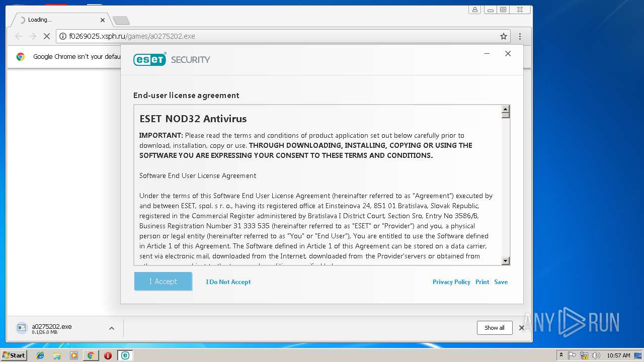Open the Action Center flag icon
This screenshot has width=644, height=362.
572,355
